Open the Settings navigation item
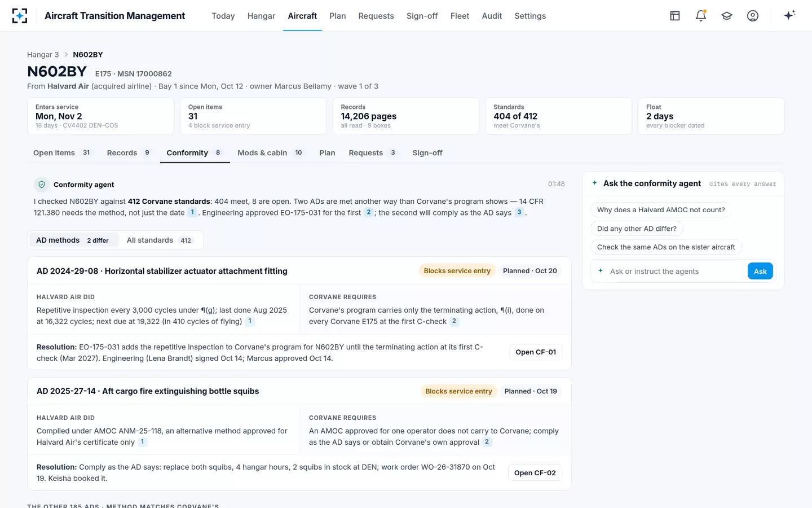The height and width of the screenshot is (508, 812). pyautogui.click(x=530, y=16)
